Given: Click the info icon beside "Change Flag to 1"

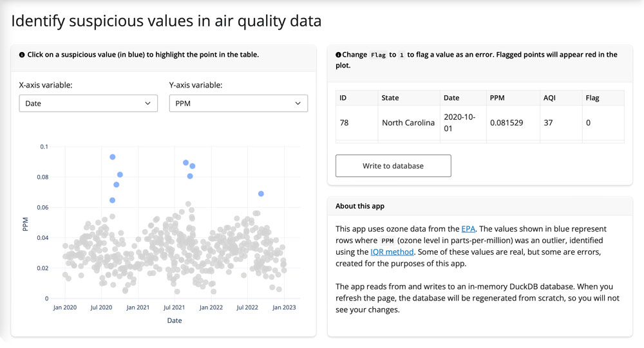Looking at the screenshot, I should coord(339,55).
